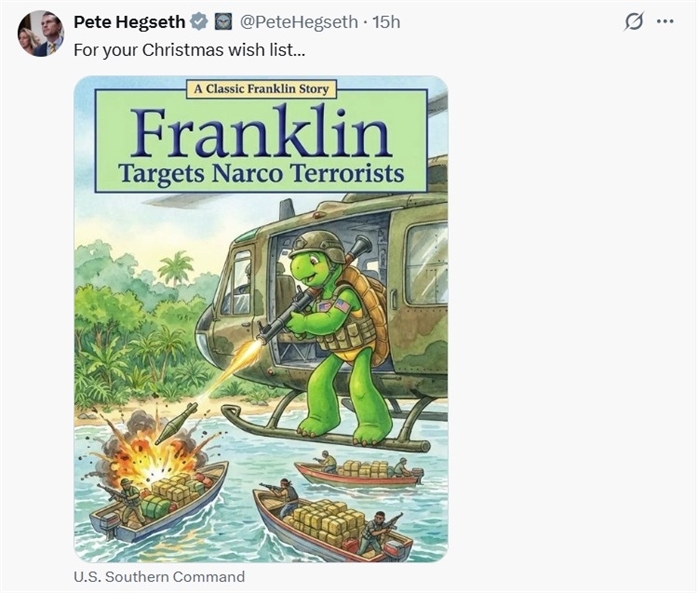Click the "Targets Narco Terrorists" subtitle text
This screenshot has height=593, width=699.
pyautogui.click(x=261, y=174)
